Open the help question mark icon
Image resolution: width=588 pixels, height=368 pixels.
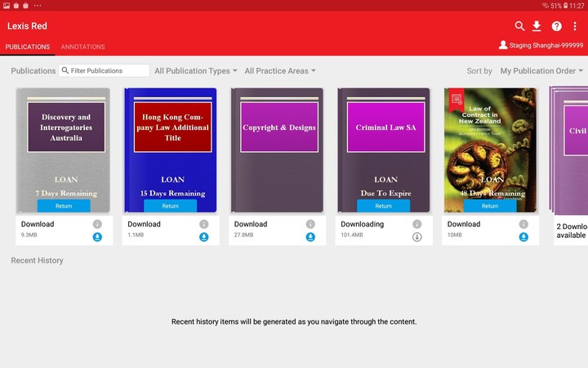(x=557, y=26)
